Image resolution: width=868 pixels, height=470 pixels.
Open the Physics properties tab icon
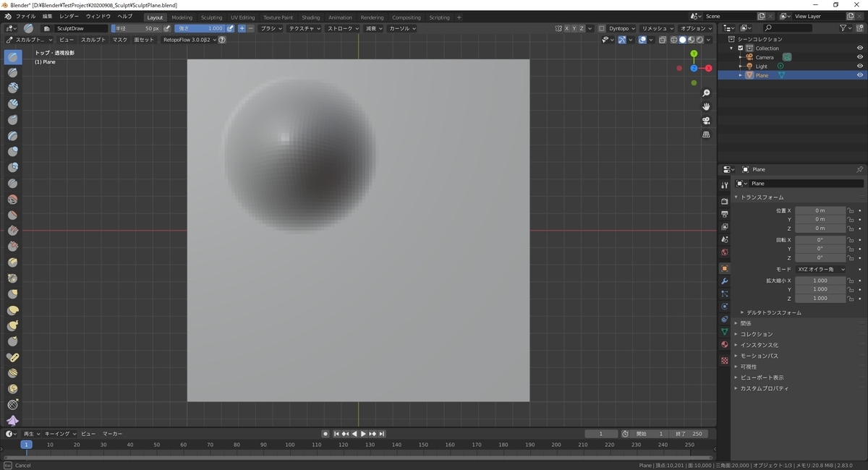click(x=724, y=307)
